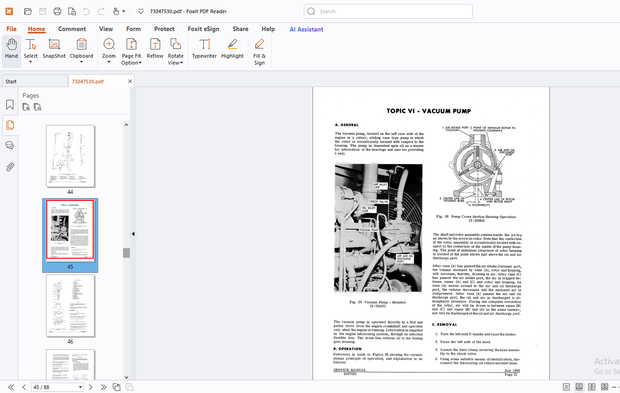The height and width of the screenshot is (393, 620).
Task: Select the Highlight tool
Action: point(232,49)
